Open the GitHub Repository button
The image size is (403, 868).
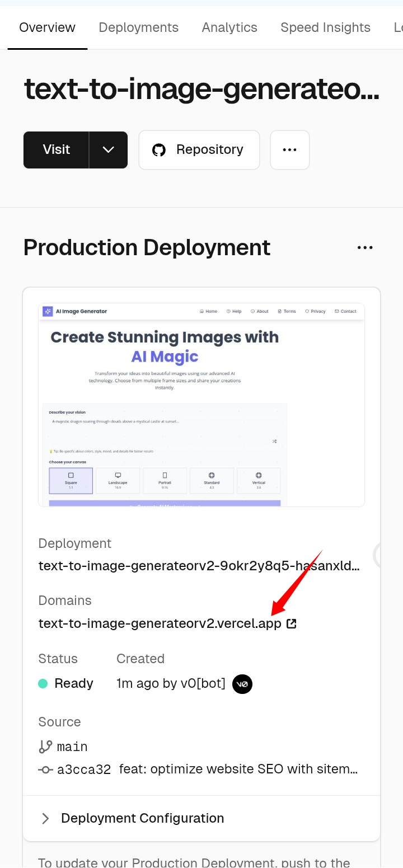pyautogui.click(x=199, y=150)
